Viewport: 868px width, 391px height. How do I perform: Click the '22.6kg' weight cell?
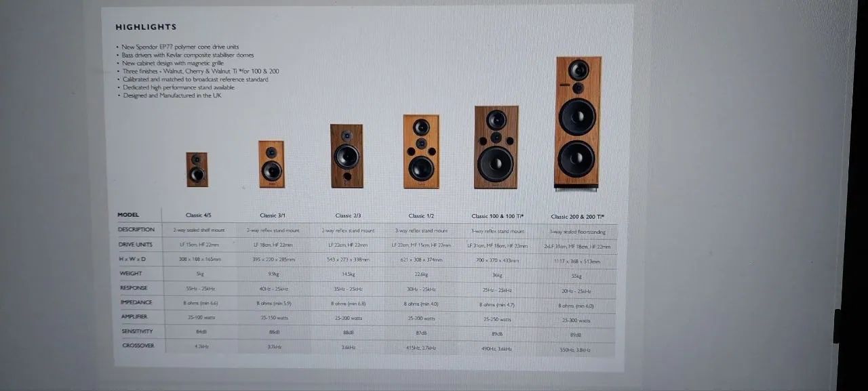click(421, 274)
